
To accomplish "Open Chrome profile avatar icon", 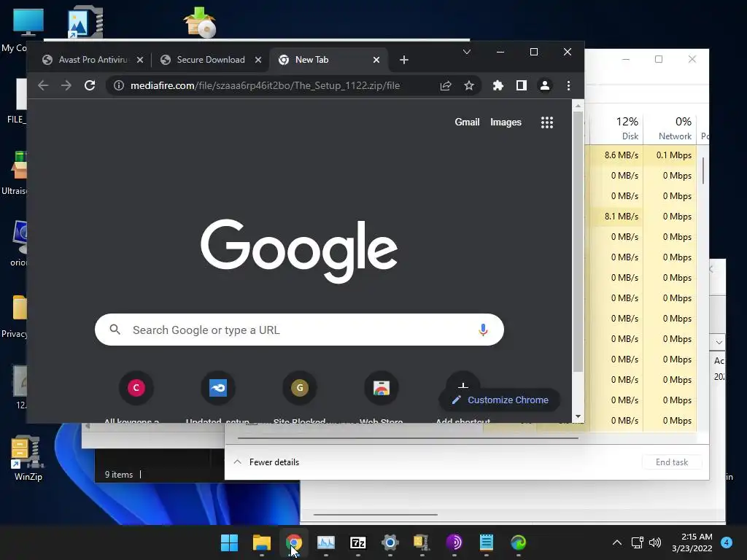I will (544, 85).
